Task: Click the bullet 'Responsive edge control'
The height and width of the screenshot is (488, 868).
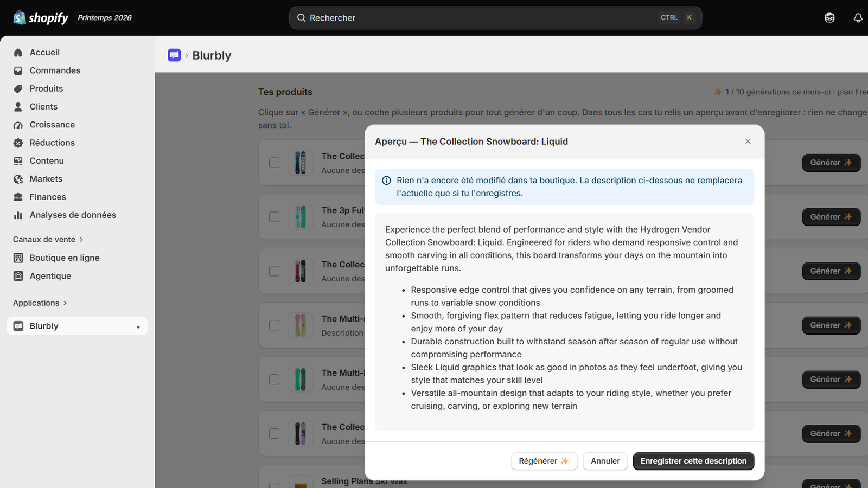Action: pos(572,297)
